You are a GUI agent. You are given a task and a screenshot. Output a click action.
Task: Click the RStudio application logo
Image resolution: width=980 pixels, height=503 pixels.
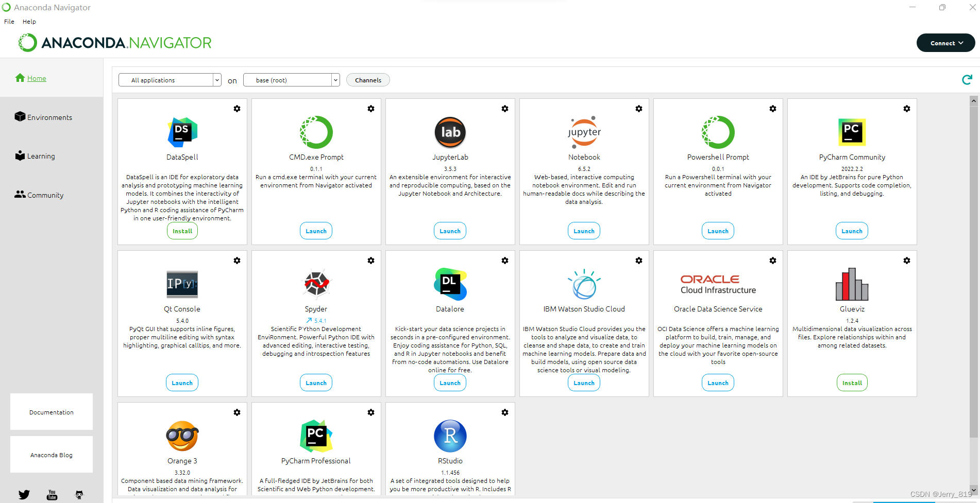coord(450,436)
